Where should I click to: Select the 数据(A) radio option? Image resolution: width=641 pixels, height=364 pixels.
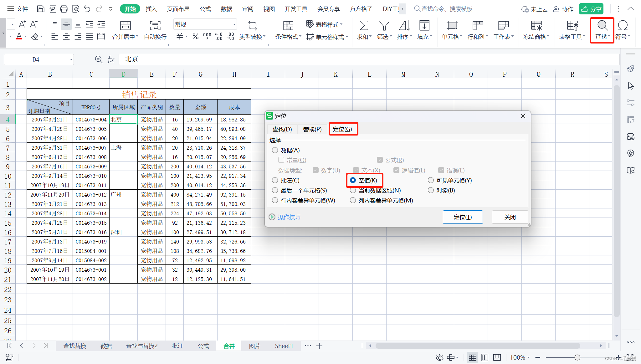(275, 150)
